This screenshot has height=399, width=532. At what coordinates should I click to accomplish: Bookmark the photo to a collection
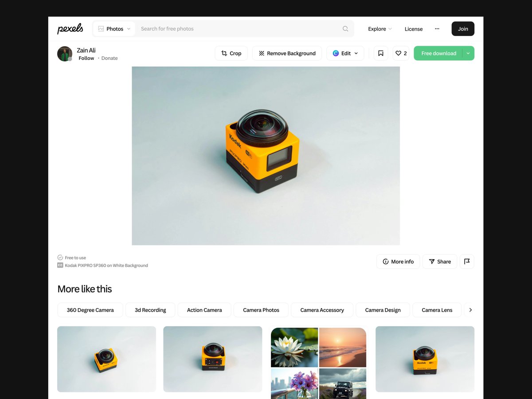[x=381, y=53]
